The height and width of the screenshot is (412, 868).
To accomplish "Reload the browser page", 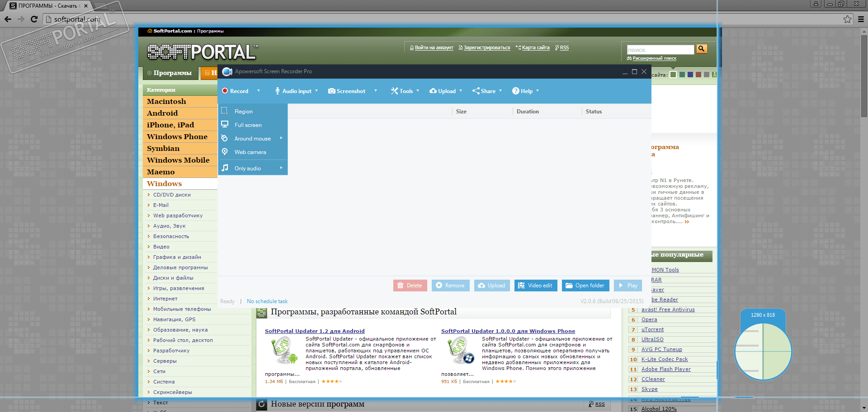I will point(34,19).
